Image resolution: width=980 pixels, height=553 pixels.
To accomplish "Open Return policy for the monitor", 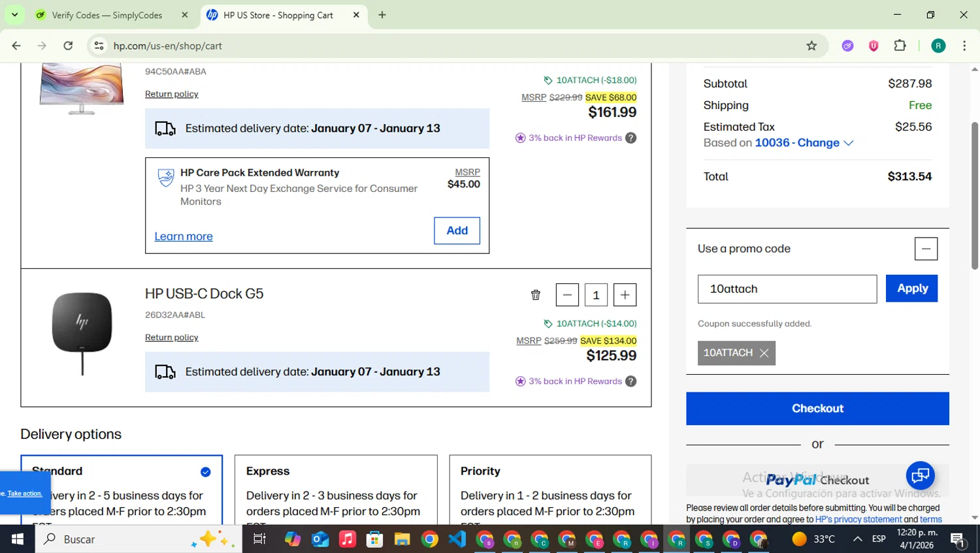I will pyautogui.click(x=172, y=94).
